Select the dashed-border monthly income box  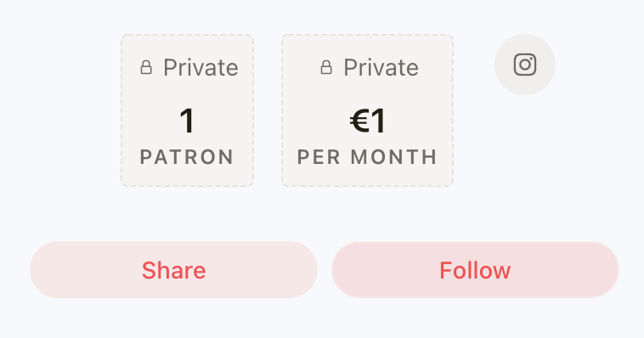point(368,110)
